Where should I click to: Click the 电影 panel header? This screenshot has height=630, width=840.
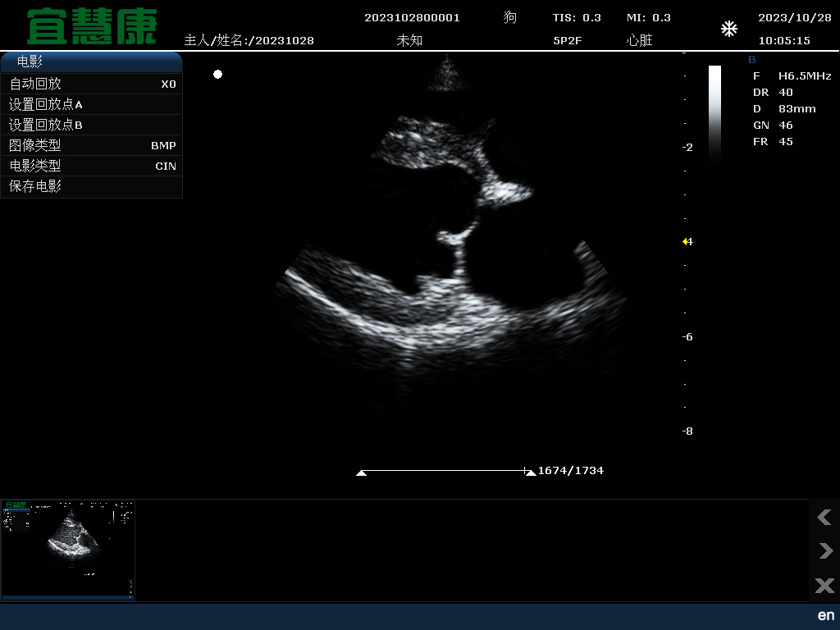click(91, 62)
